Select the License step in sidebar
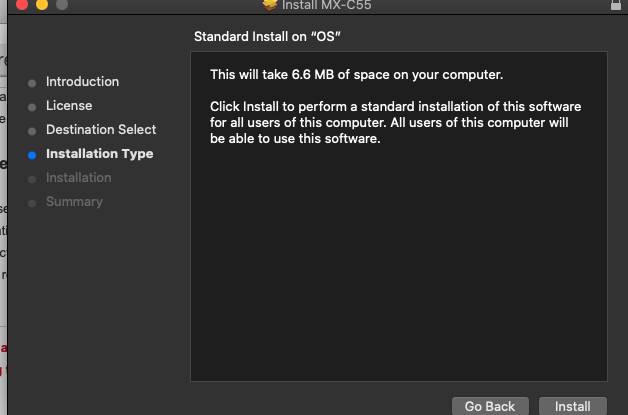The height and width of the screenshot is (415, 628). [x=69, y=106]
